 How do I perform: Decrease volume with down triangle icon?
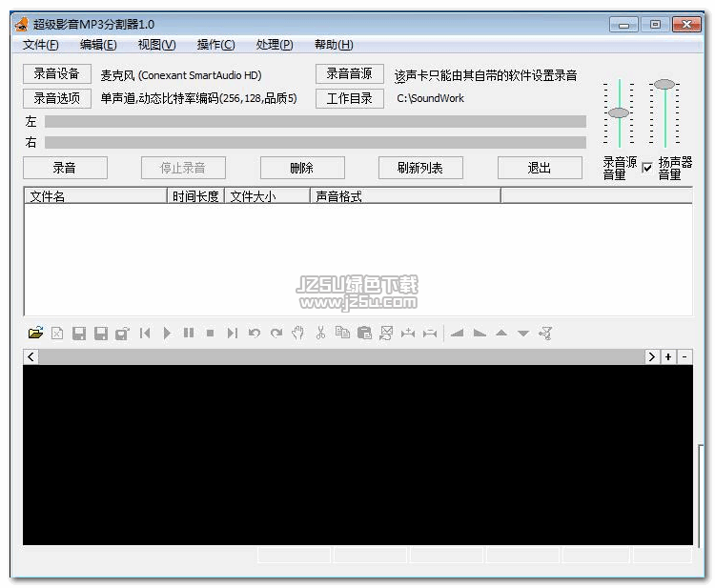click(523, 334)
